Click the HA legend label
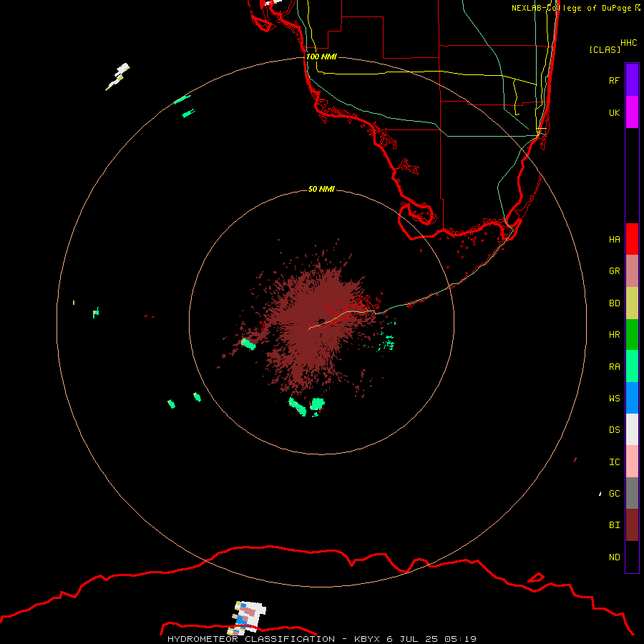644x644 pixels. click(614, 240)
